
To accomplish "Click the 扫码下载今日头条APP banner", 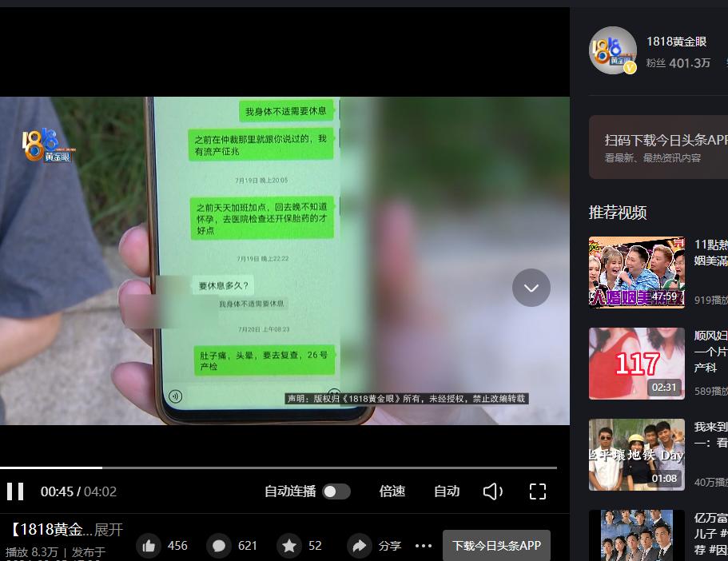I will [658, 147].
